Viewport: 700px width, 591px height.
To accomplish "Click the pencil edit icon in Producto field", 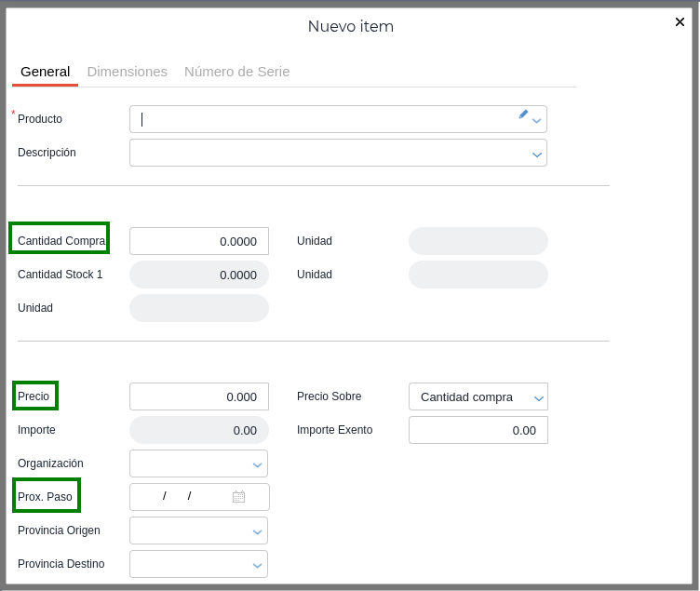I will click(523, 114).
